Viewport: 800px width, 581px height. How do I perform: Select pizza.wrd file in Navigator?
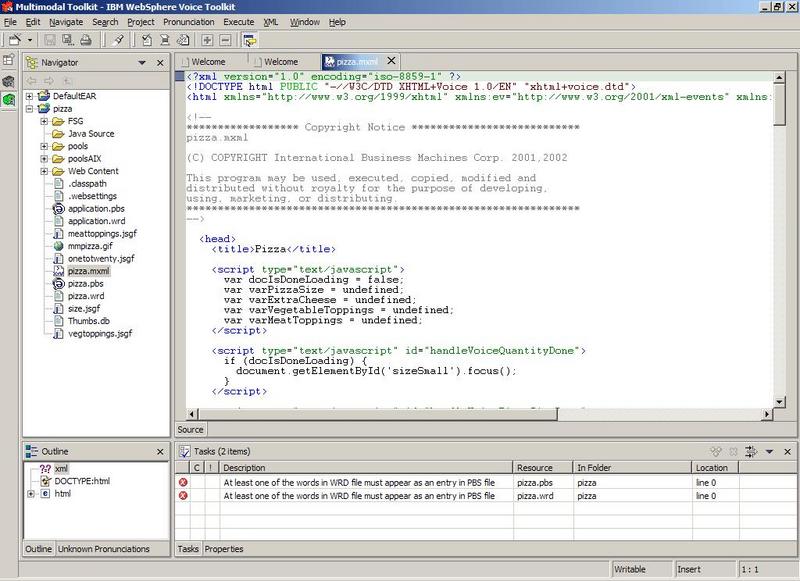point(86,296)
